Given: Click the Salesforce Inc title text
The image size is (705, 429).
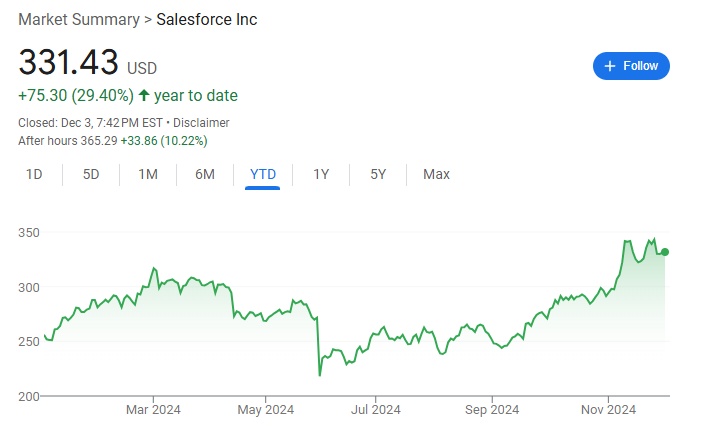Looking at the screenshot, I should [206, 20].
